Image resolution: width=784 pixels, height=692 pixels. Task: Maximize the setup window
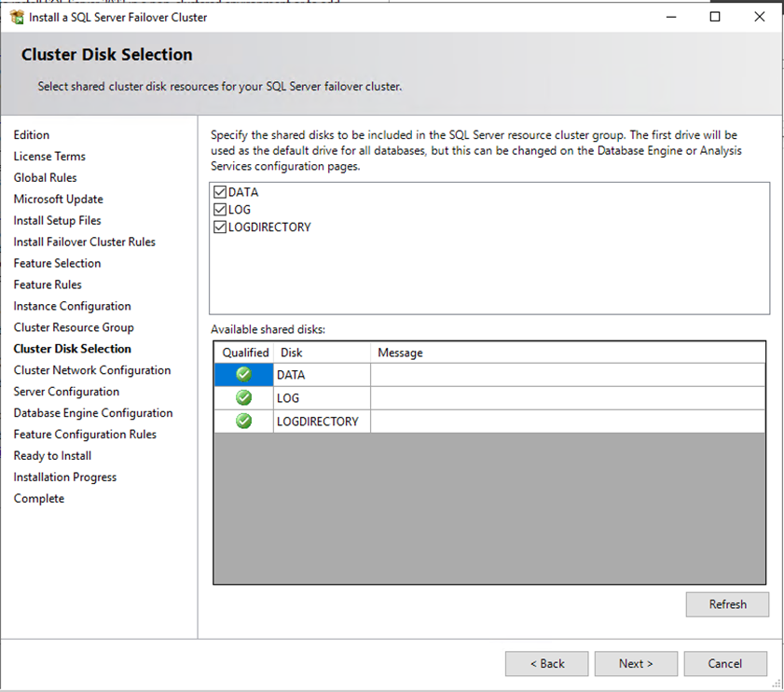pyautogui.click(x=715, y=17)
